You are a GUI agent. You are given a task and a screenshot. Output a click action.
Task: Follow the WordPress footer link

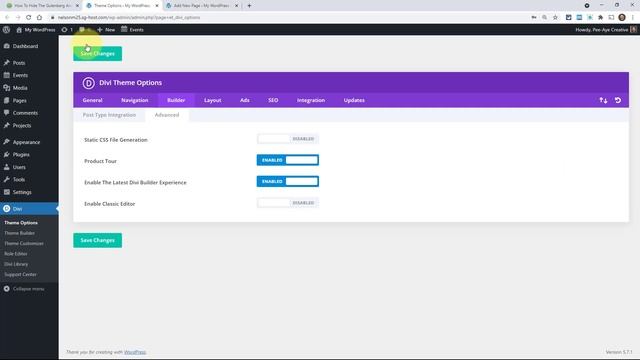pos(135,352)
